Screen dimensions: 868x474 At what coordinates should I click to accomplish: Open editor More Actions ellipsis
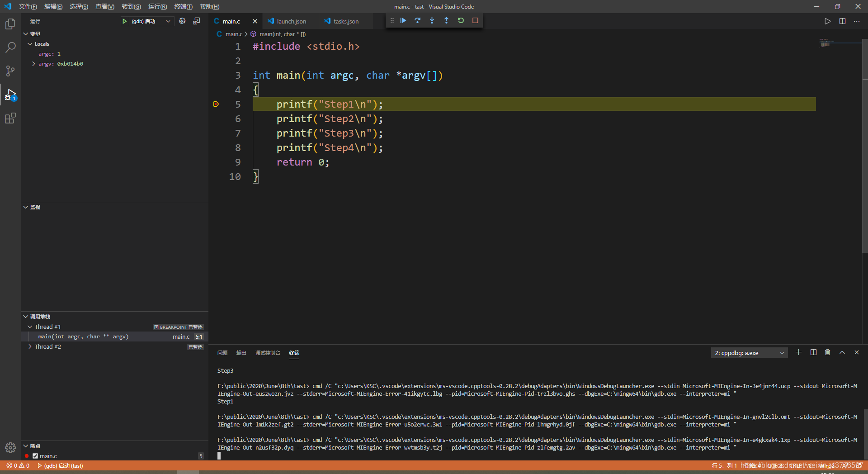857,21
